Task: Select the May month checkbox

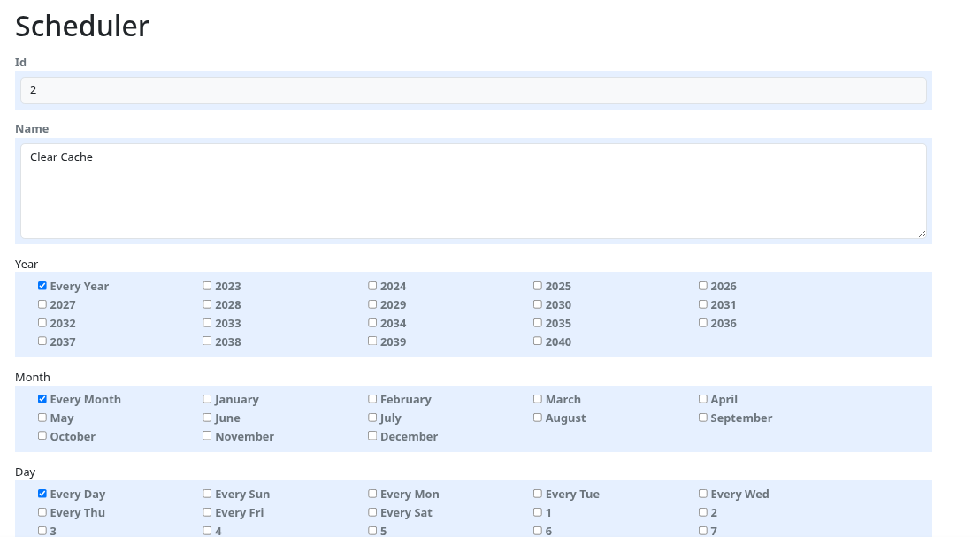Action: click(x=42, y=418)
